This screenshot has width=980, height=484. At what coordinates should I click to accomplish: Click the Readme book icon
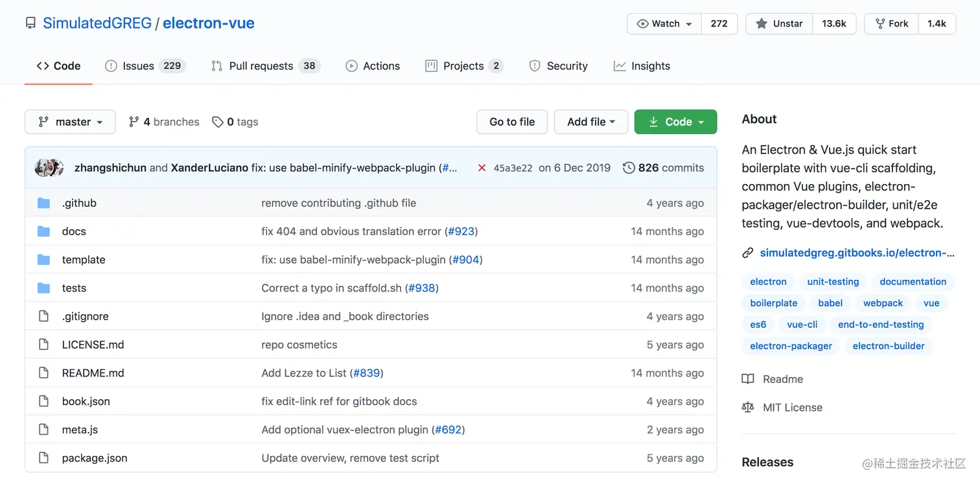pos(748,379)
